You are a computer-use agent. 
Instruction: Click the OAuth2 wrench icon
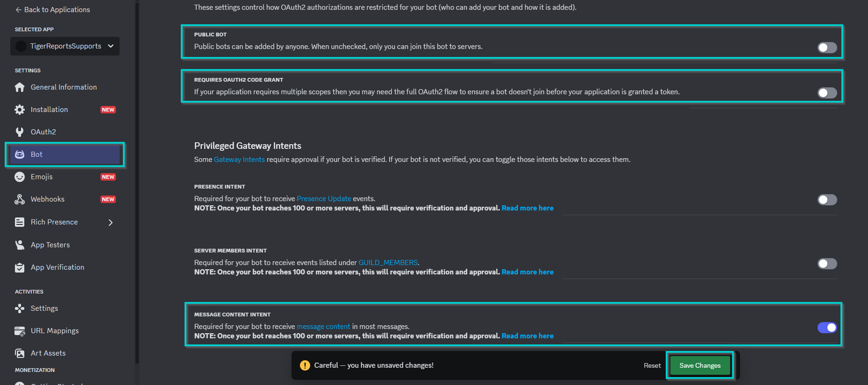20,132
